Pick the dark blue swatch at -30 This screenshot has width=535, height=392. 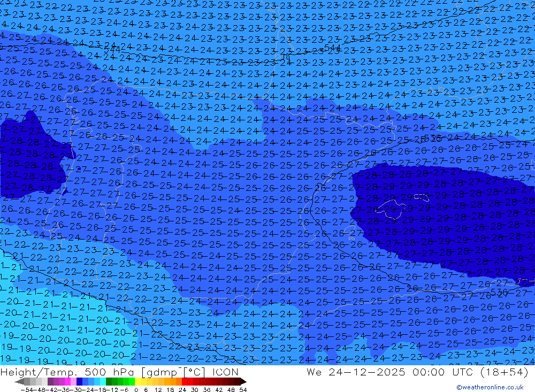[x=79, y=381]
